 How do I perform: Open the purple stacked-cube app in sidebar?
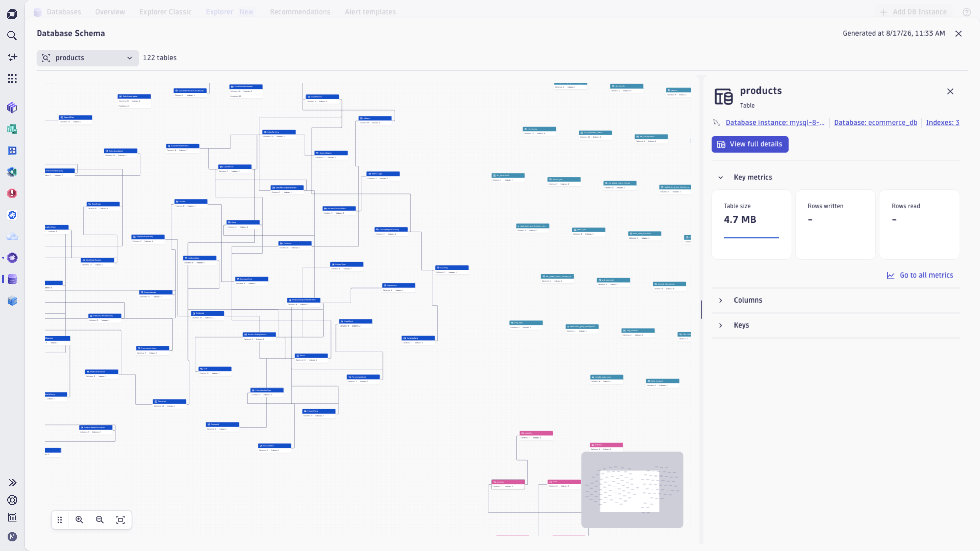(x=12, y=108)
